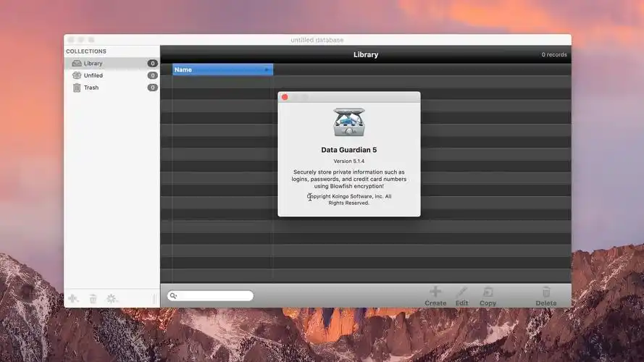
Task: Select the Library collection
Action: point(93,64)
